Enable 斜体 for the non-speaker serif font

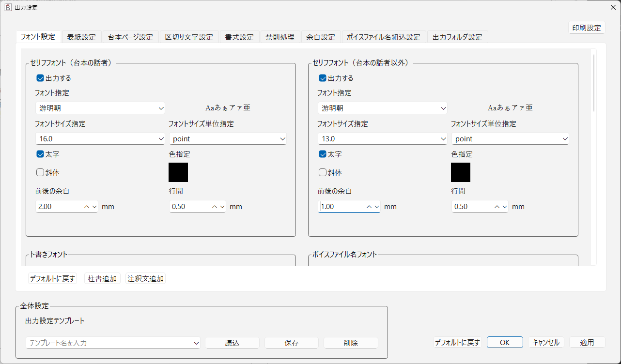pos(322,172)
